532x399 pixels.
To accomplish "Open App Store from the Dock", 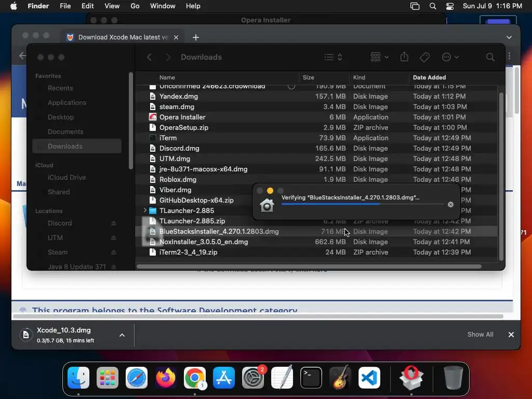I will pos(224,378).
